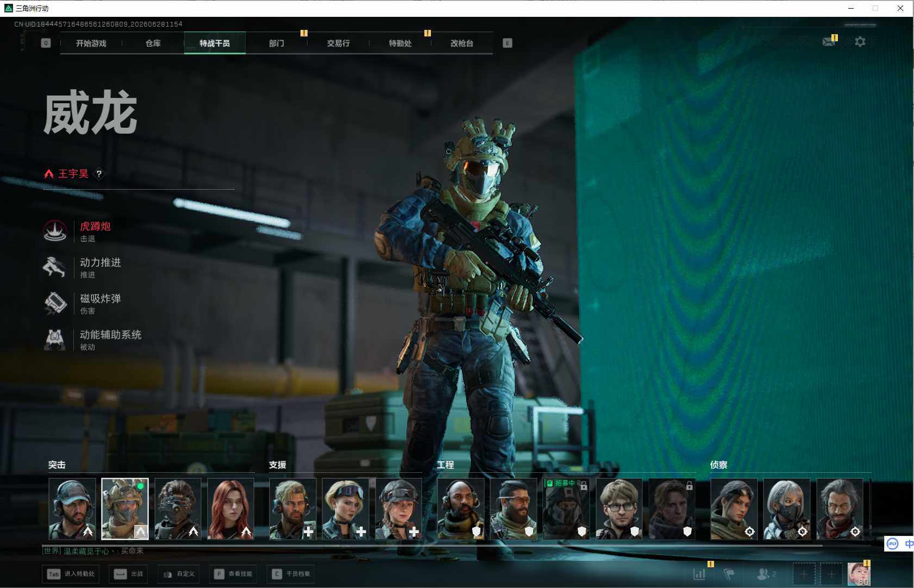Select the 动力推进 skill icon

tap(55, 267)
